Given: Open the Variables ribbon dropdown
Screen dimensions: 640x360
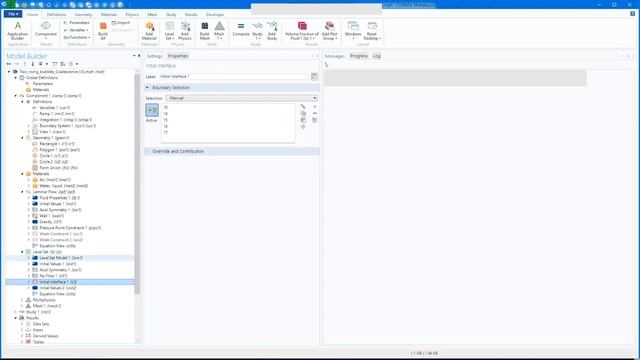Looking at the screenshot, I should coord(76,30).
